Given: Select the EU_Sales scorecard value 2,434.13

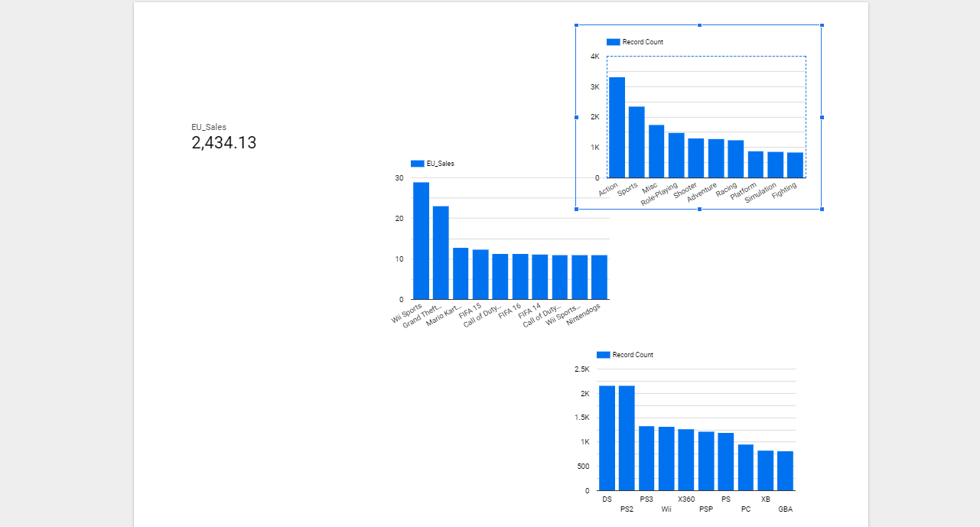Looking at the screenshot, I should point(223,143).
